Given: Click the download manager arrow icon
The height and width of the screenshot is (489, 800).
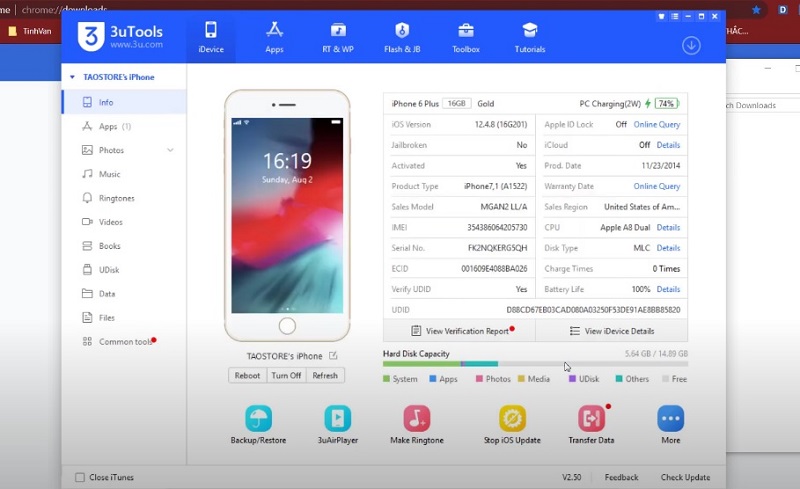Looking at the screenshot, I should click(691, 45).
